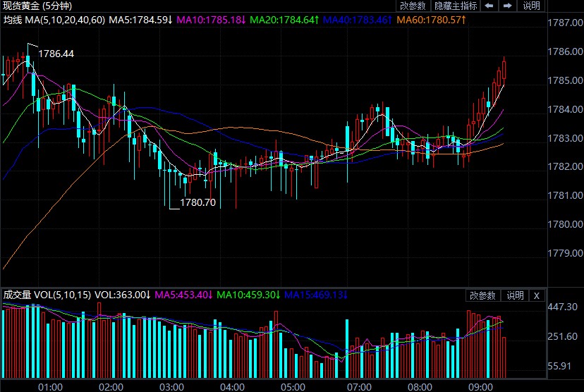This screenshot has height=392, width=584.
Task: Open 说明 in the volume panel
Action: (515, 295)
